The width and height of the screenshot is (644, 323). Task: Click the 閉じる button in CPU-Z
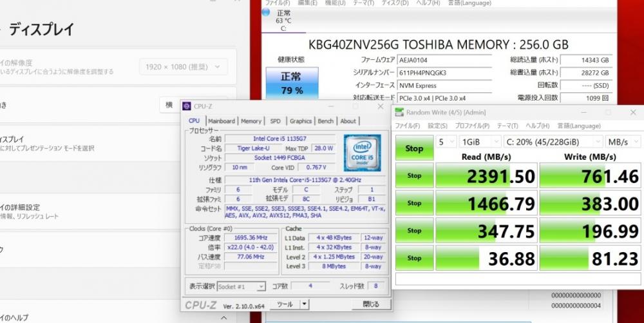click(x=371, y=304)
